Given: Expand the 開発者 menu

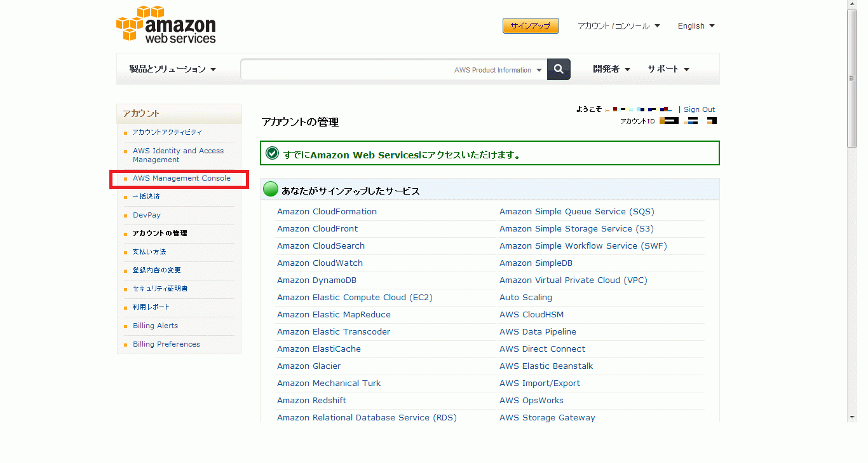Looking at the screenshot, I should tap(611, 69).
